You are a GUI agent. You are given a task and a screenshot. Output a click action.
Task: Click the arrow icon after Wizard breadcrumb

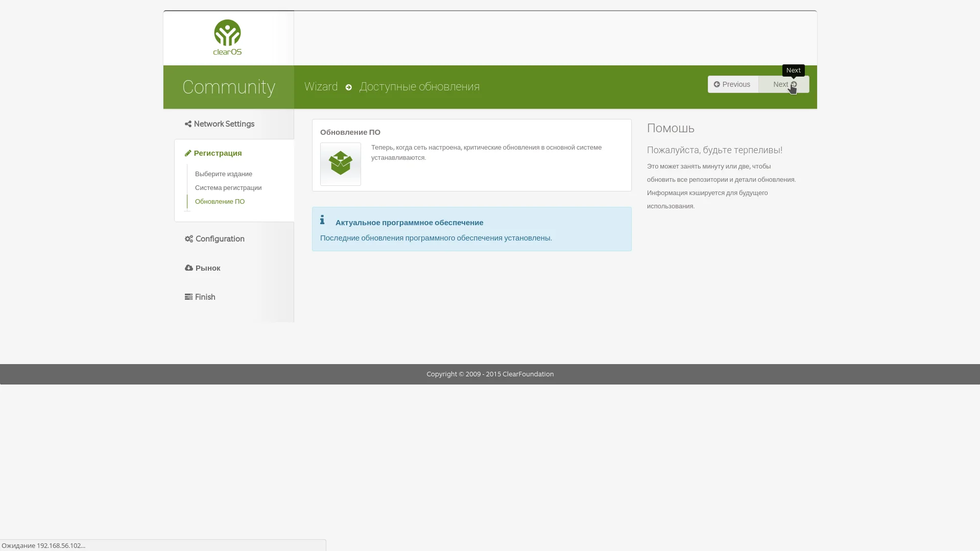tap(349, 87)
